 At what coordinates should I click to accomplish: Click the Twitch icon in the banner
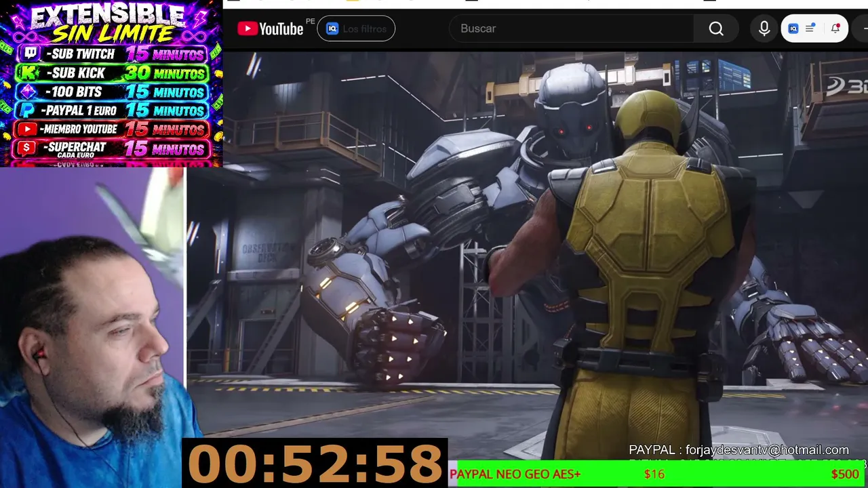click(31, 54)
